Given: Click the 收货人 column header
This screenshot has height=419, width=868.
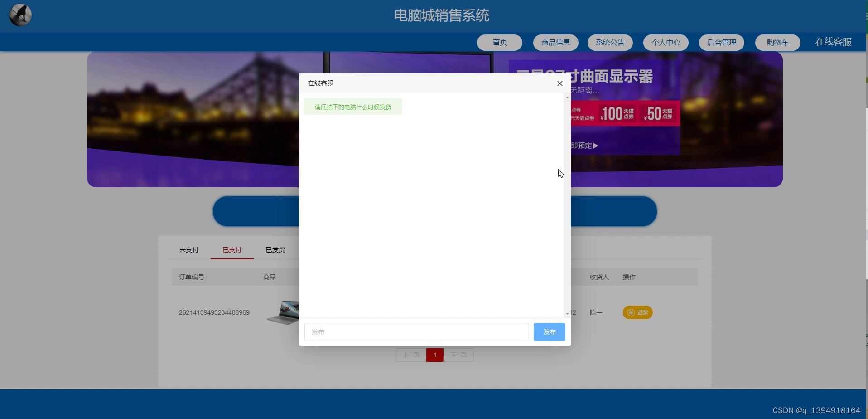Looking at the screenshot, I should click(599, 277).
